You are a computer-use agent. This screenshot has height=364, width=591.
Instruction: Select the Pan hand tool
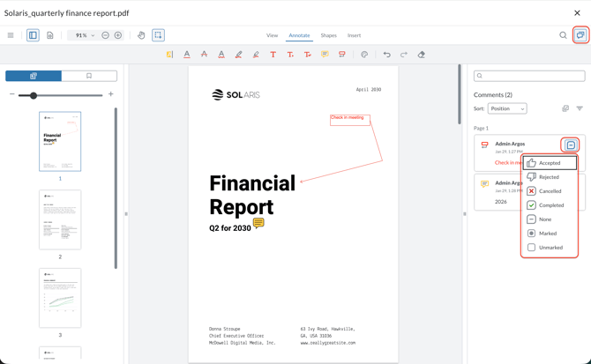(141, 35)
